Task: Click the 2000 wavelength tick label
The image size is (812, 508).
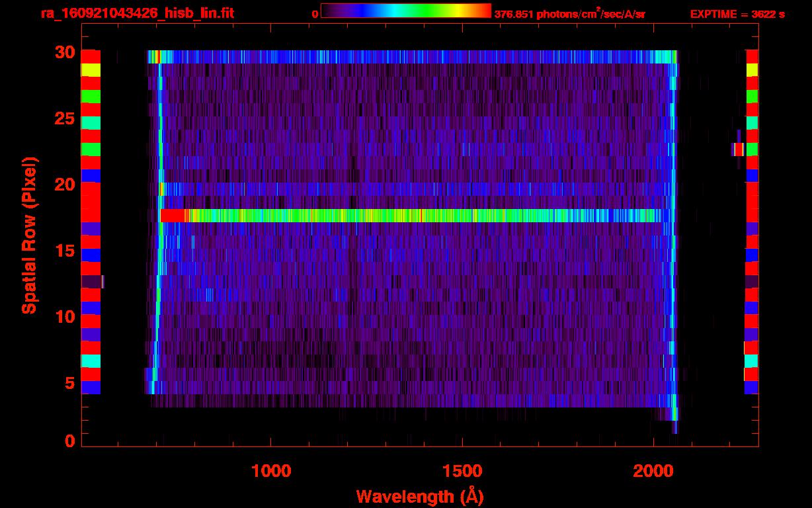Action: click(653, 471)
